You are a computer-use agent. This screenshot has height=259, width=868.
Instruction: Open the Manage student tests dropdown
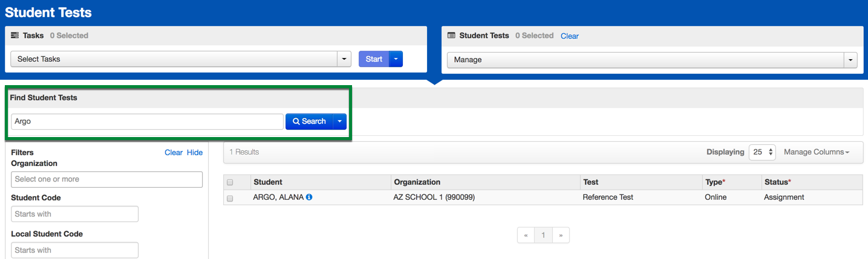tap(652, 60)
